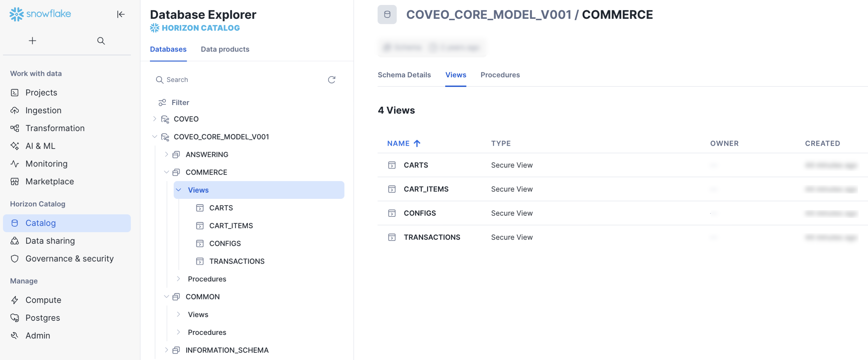Viewport: 868px width, 360px height.
Task: Expand the COVEO database node
Action: click(155, 119)
